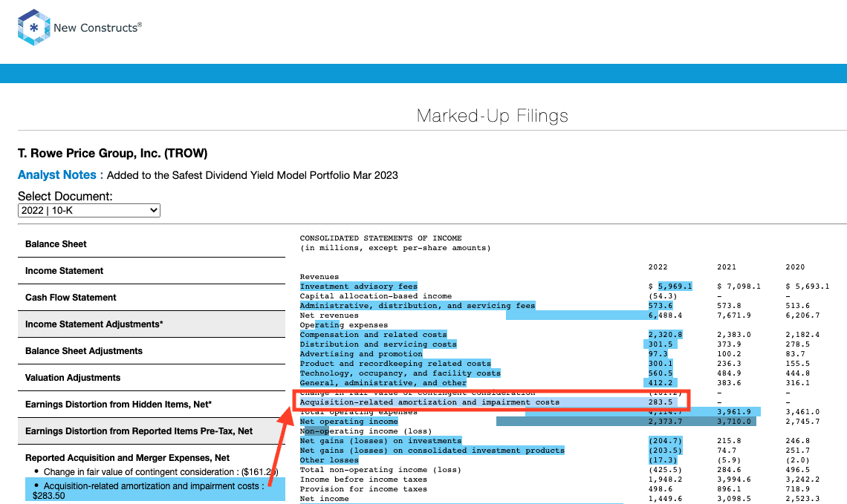Click the 283.5 value in statement
This screenshot has width=847, height=504.
coord(660,402)
